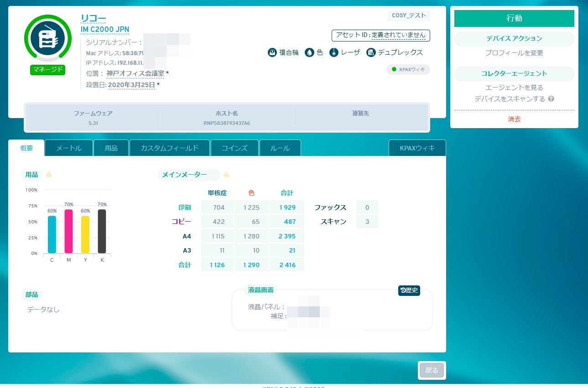Click the ファックス count value 0
Viewport: 588px width, 388px height.
[x=367, y=207]
